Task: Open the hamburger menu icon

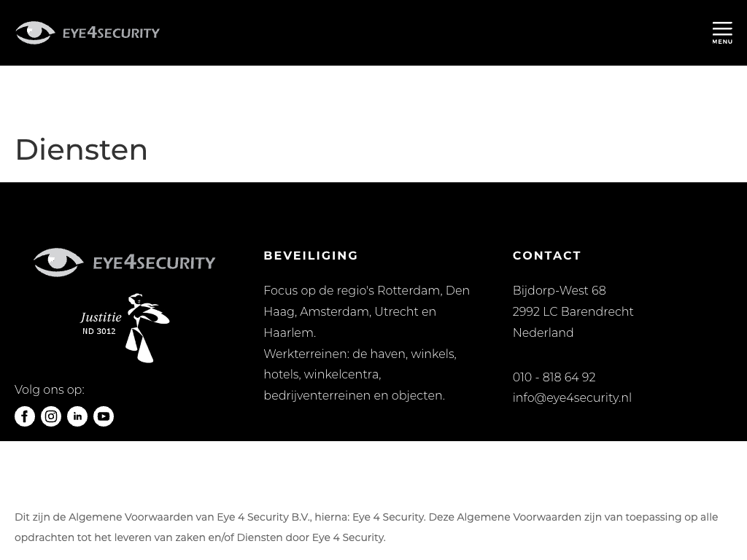Action: pyautogui.click(x=722, y=33)
